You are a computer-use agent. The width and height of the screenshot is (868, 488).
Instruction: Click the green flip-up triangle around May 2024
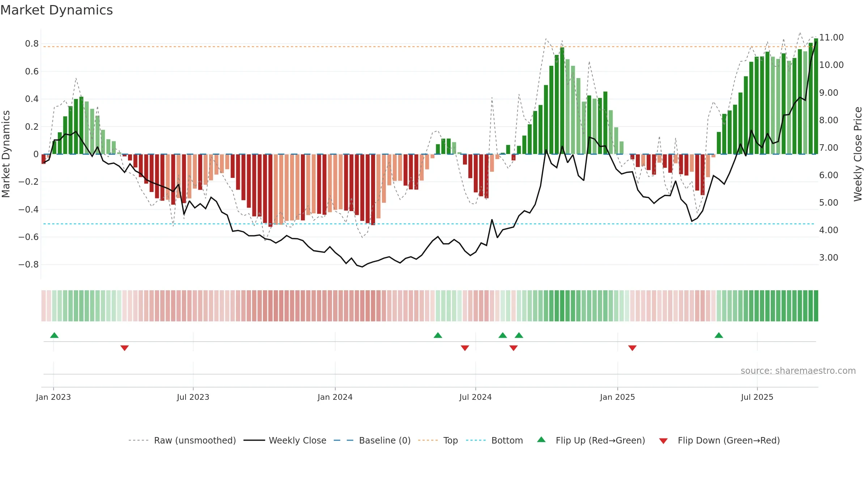click(438, 335)
